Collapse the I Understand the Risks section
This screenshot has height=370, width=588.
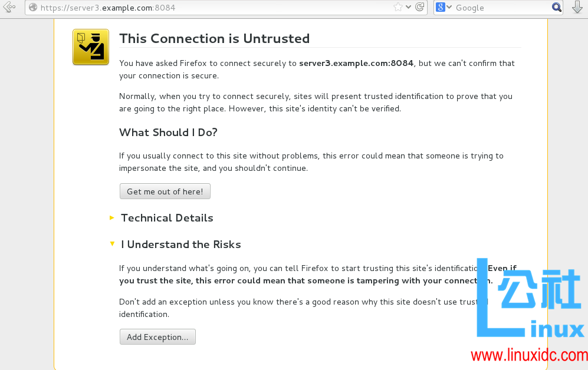tap(112, 244)
